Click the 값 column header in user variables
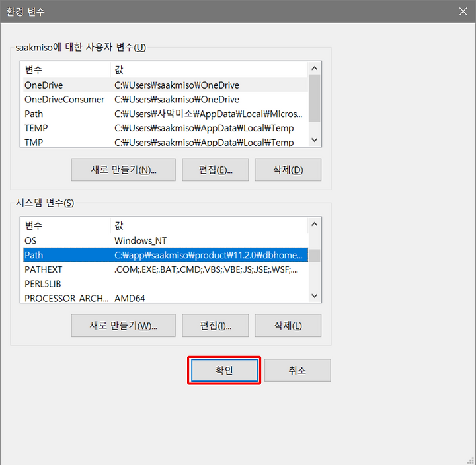 point(210,70)
